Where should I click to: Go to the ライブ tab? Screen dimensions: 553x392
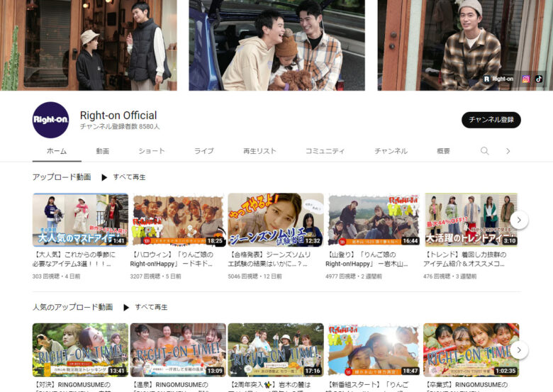coord(204,151)
